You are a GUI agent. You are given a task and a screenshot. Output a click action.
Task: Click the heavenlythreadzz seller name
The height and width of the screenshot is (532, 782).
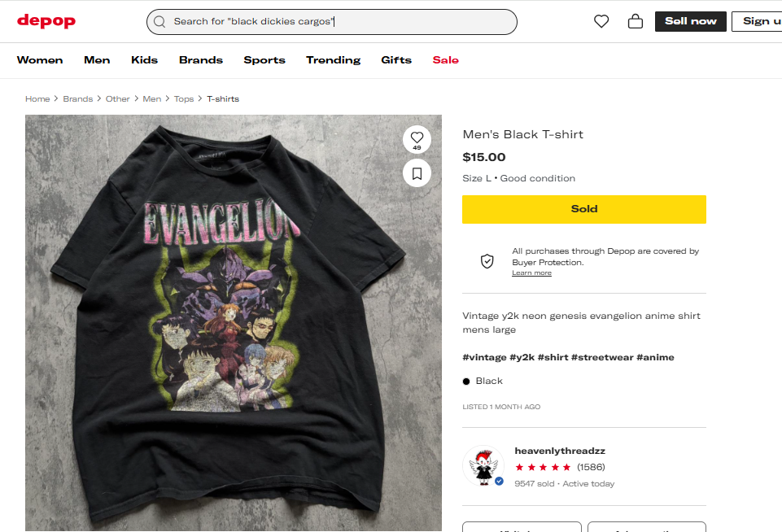pos(560,451)
